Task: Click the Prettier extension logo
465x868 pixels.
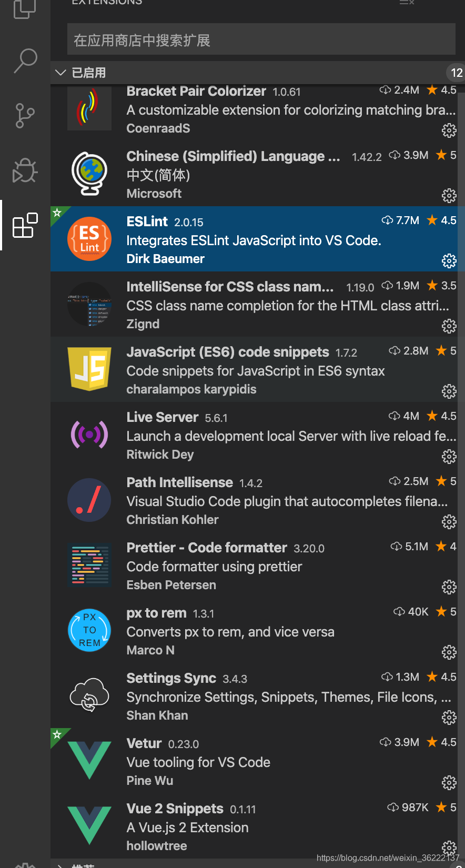Action: point(89,565)
